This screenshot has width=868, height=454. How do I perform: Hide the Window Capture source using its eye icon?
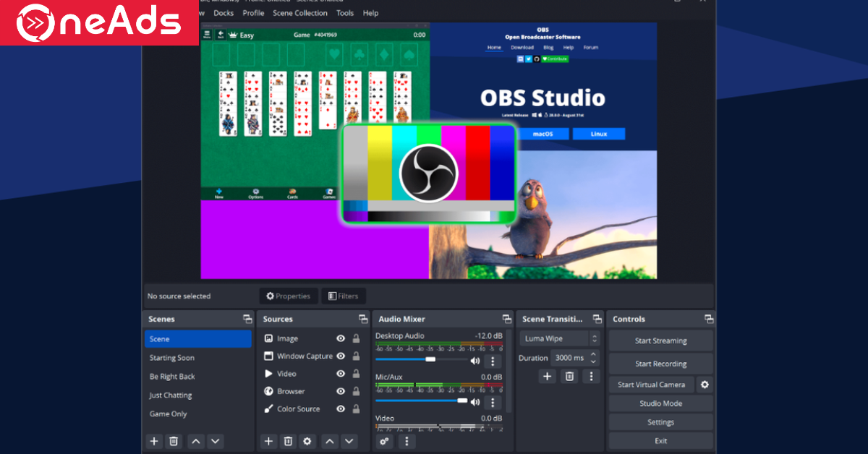tap(341, 356)
